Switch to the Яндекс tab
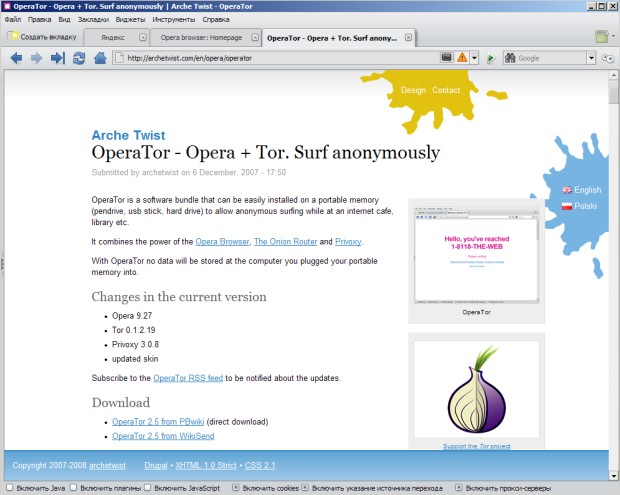 [x=113, y=37]
